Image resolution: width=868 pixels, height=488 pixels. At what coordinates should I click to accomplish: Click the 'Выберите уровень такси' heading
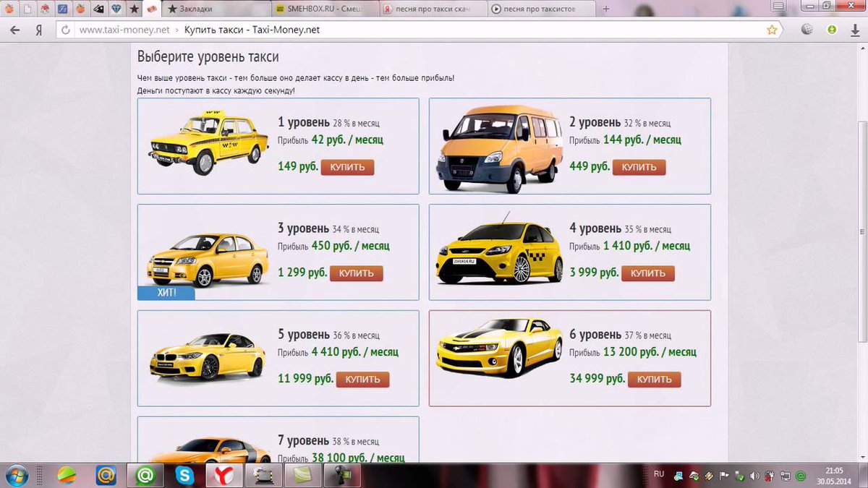(x=208, y=57)
